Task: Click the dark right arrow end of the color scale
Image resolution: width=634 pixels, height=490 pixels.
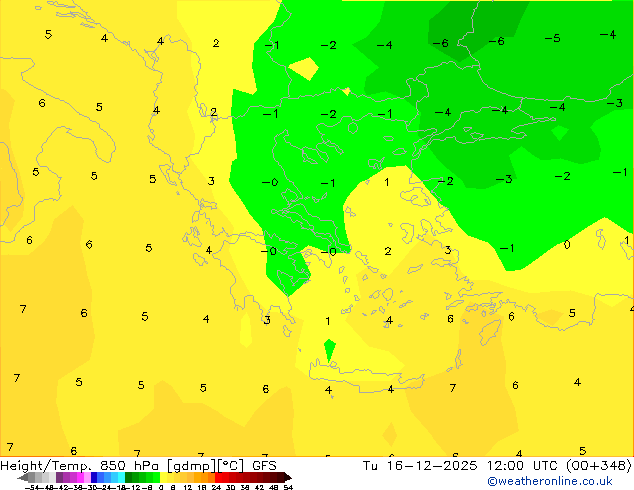Action: click(288, 478)
